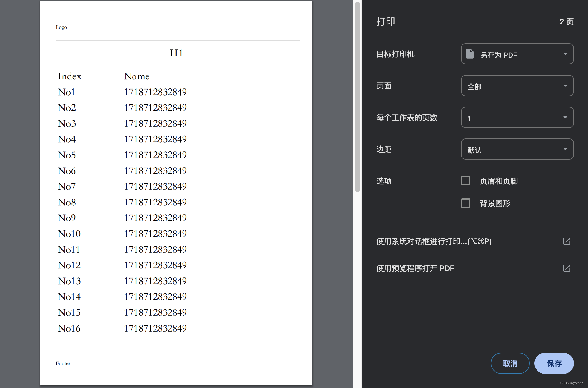The height and width of the screenshot is (388, 588).
Task: Select 使用预览程序打开 PDF option
Action: (x=415, y=268)
